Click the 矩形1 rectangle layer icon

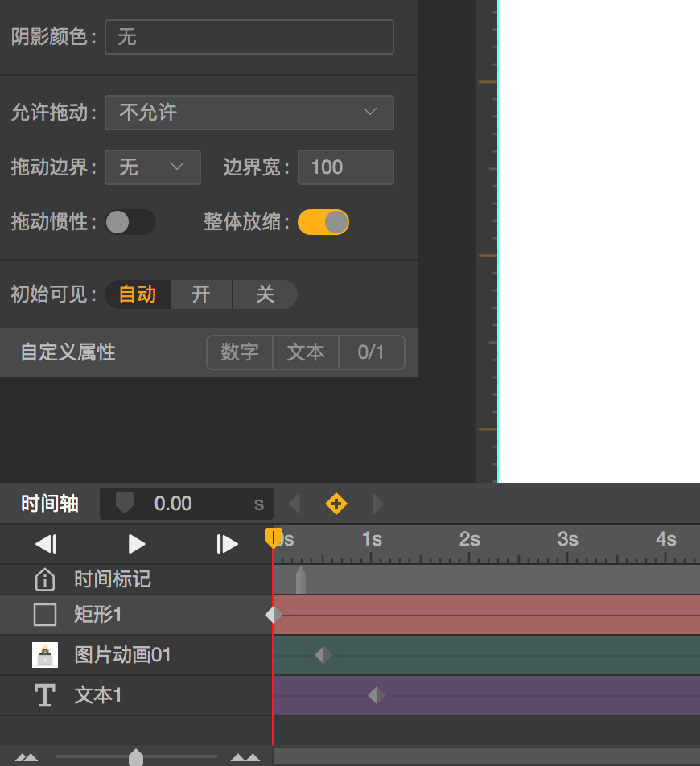click(x=45, y=616)
